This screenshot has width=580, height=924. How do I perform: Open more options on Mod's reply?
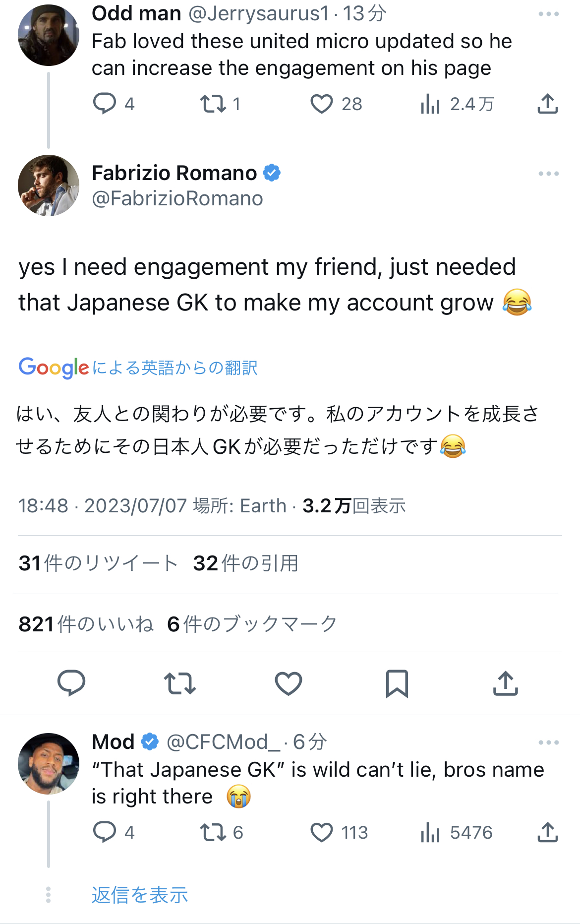(x=549, y=743)
